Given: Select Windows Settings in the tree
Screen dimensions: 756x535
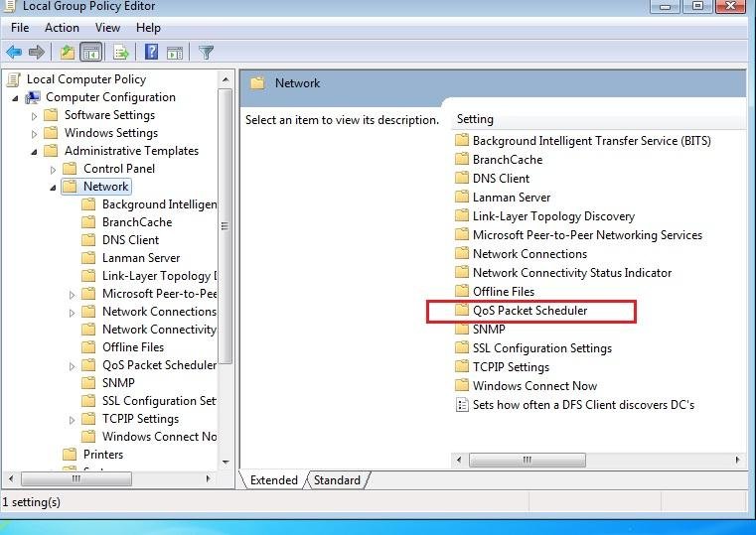Looking at the screenshot, I should click(x=111, y=132).
